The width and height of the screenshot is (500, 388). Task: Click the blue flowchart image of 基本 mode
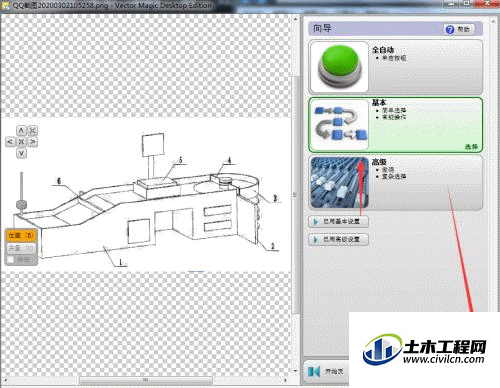(339, 125)
